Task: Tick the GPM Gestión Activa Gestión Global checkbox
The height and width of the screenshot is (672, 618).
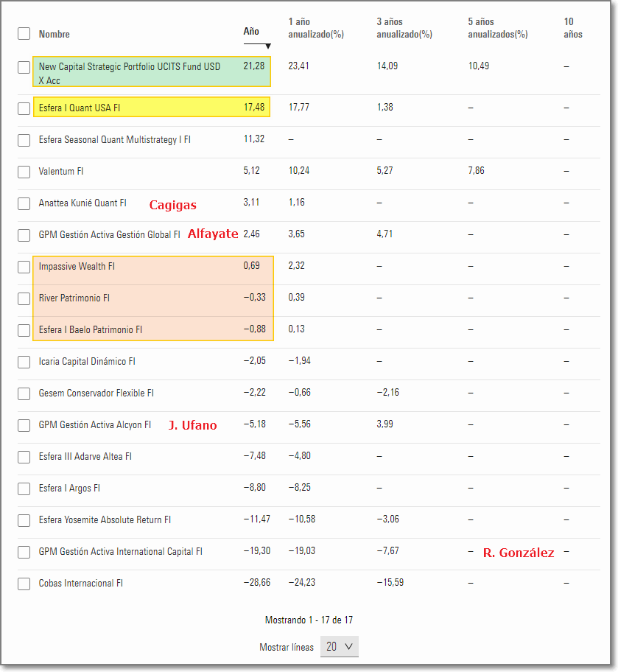Action: (24, 235)
